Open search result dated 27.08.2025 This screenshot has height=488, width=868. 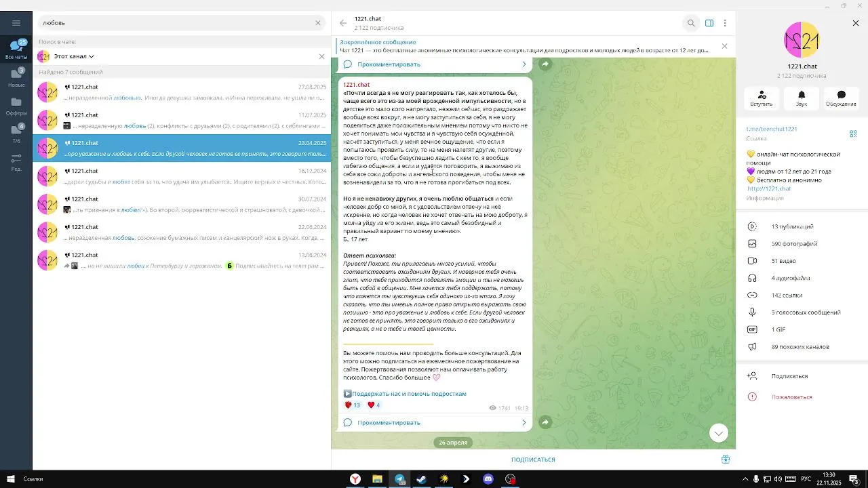click(x=182, y=92)
